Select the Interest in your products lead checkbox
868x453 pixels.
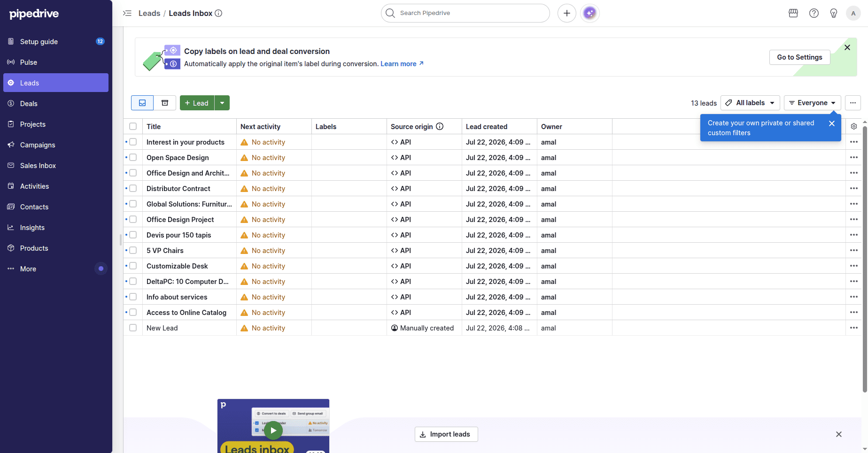(x=133, y=142)
